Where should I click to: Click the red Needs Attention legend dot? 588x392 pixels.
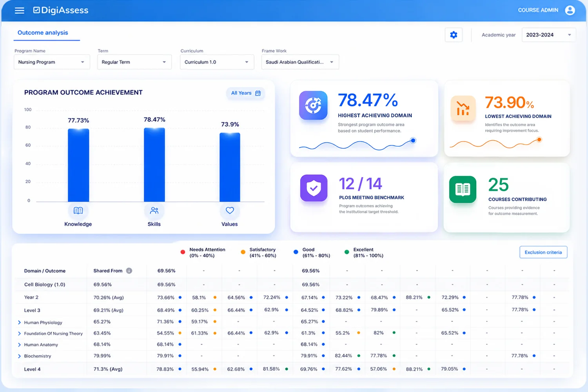183,252
